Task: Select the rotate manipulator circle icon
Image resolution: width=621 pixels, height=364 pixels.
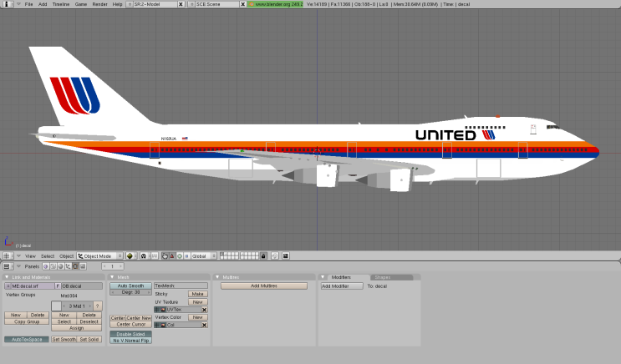Action: pyautogui.click(x=180, y=256)
